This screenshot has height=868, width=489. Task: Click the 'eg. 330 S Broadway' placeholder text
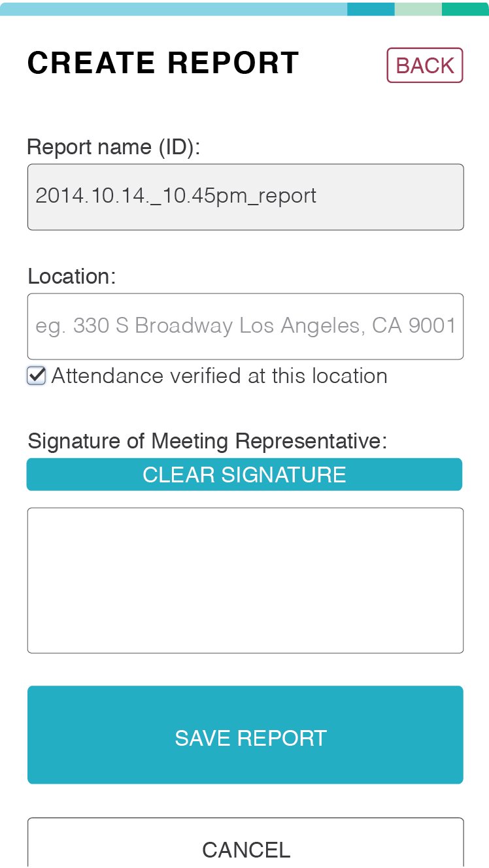[246, 325]
